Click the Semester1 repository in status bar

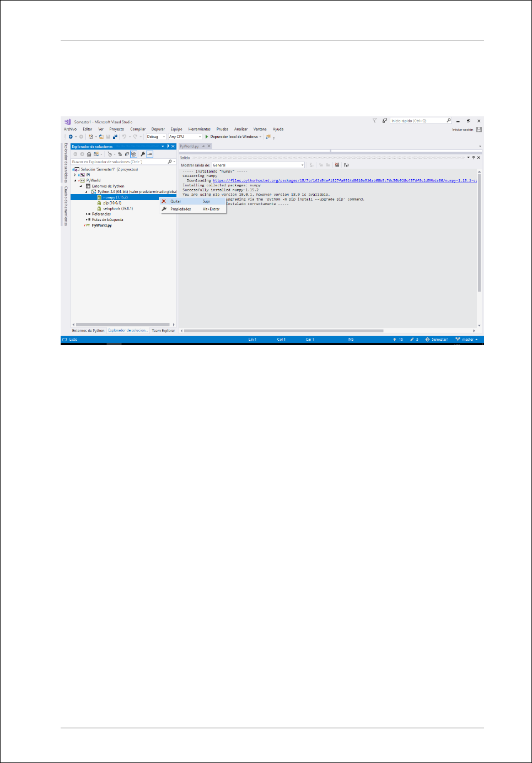click(437, 340)
